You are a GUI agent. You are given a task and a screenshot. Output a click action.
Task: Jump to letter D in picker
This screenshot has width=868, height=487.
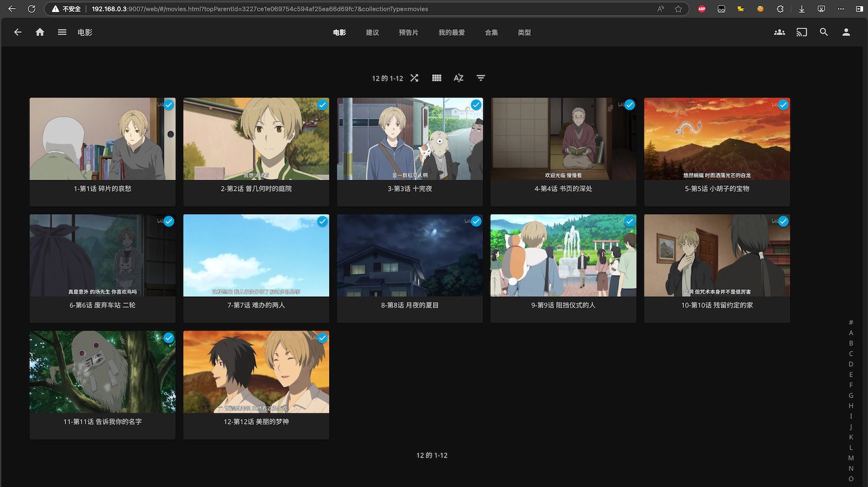(851, 364)
